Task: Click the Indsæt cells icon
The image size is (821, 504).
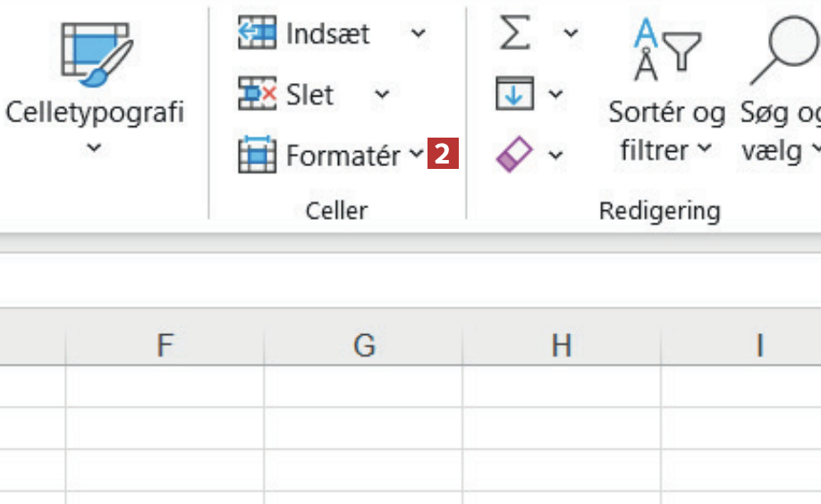Action: pos(256,34)
